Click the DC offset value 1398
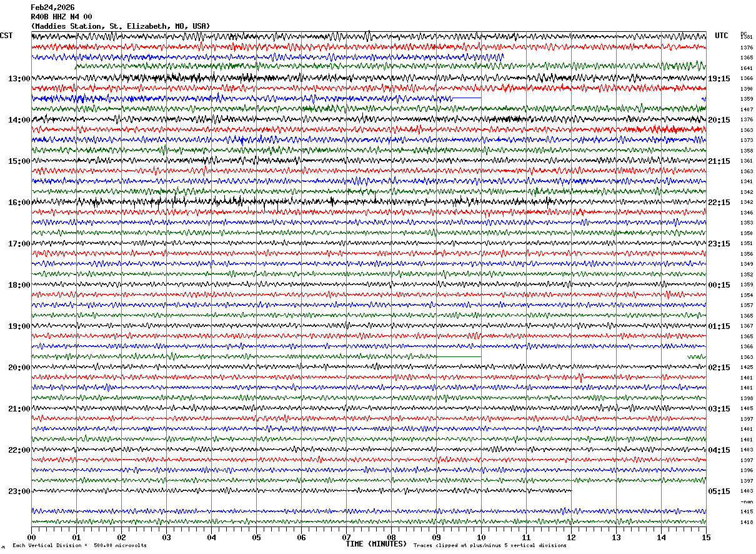 pos(746,398)
